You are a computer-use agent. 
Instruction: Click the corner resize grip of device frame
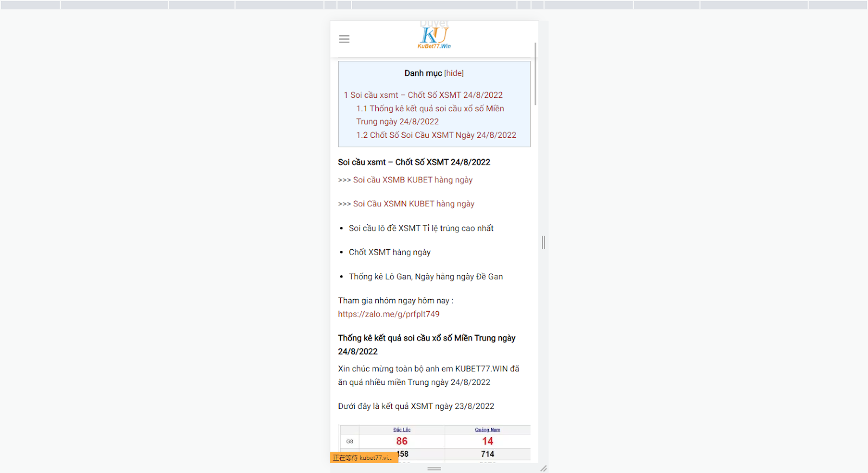click(x=544, y=468)
